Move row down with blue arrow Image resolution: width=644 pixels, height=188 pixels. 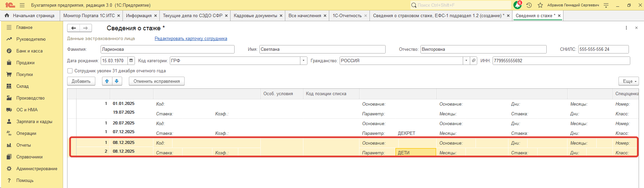tap(116, 81)
